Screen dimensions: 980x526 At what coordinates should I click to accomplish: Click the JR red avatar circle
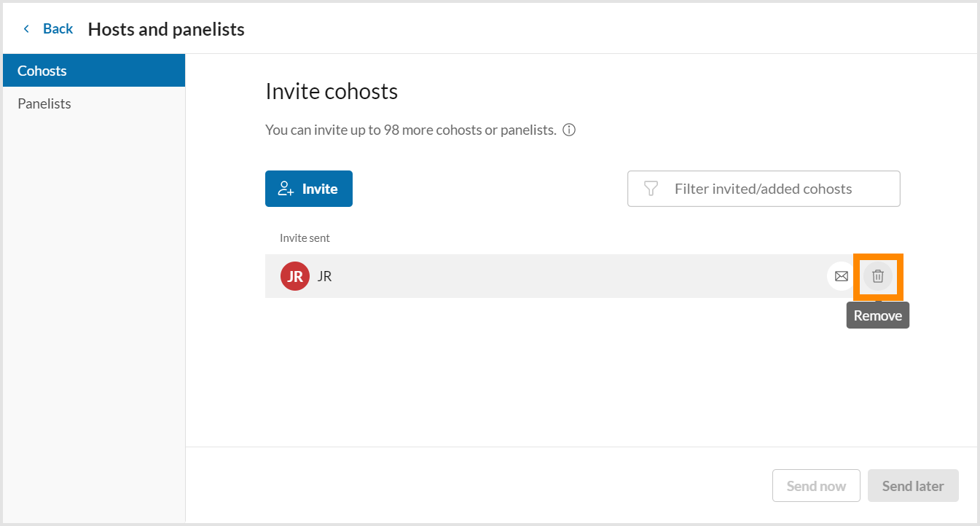click(295, 276)
